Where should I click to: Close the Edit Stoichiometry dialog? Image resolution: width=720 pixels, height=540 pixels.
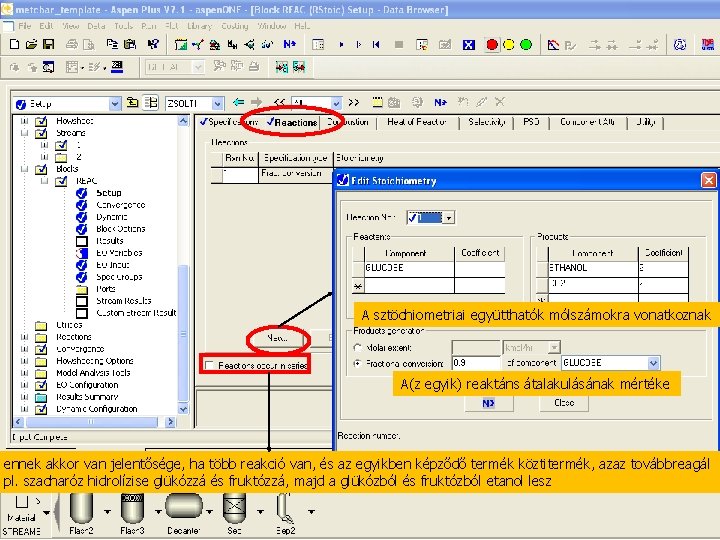709,180
